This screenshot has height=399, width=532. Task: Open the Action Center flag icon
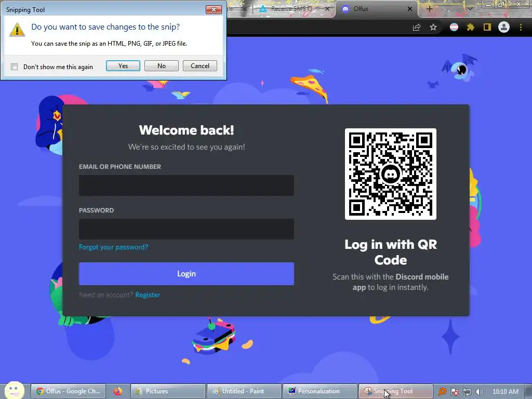pos(455,392)
